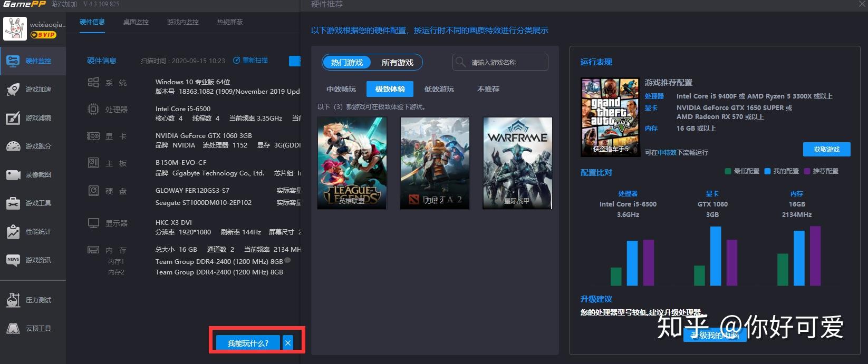Open League of Legends game thumbnail
Image resolution: width=868 pixels, height=364 pixels.
click(x=352, y=163)
